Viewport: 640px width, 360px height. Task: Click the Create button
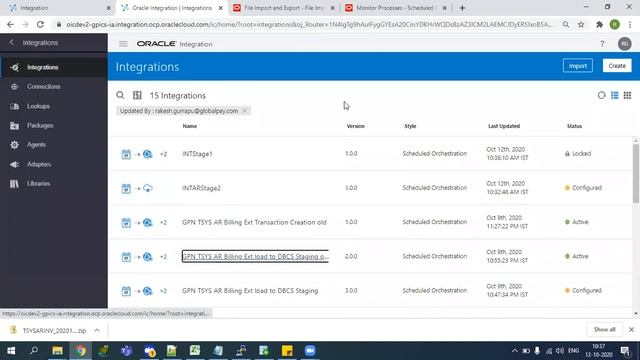[617, 66]
